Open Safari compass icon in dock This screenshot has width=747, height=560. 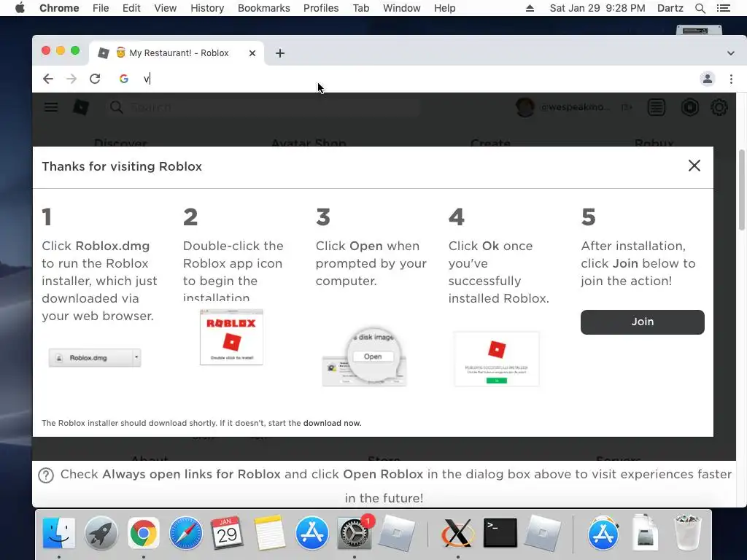[185, 533]
